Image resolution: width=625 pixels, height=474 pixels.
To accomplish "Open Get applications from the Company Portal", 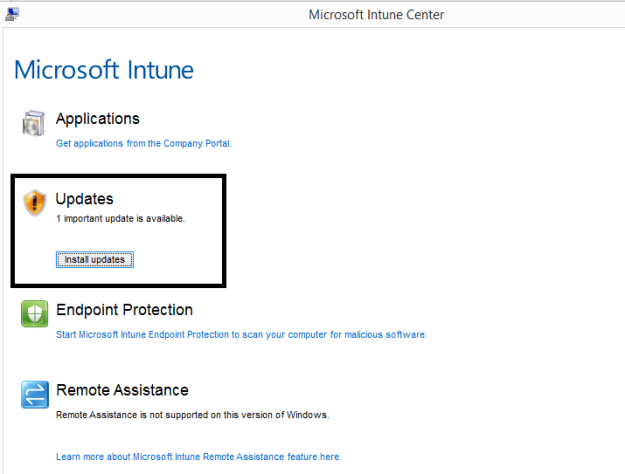I will [x=143, y=144].
